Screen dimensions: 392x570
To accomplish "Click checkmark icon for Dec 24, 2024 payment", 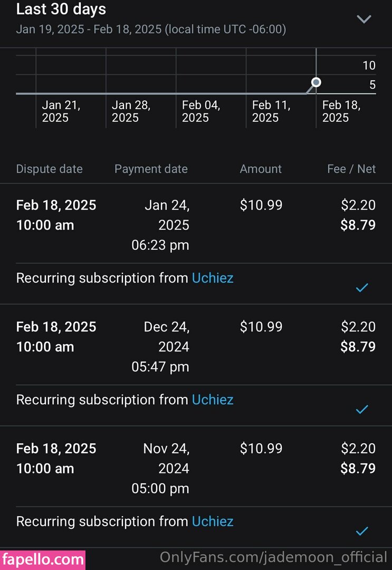I will (361, 409).
